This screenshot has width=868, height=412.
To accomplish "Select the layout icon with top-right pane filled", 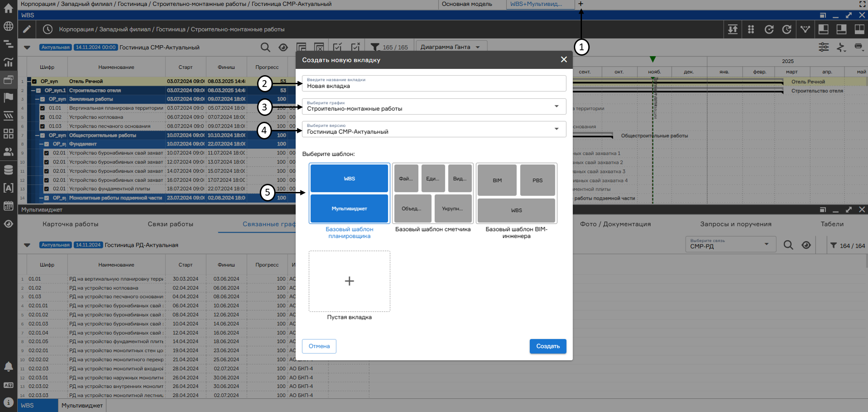I will click(x=841, y=29).
